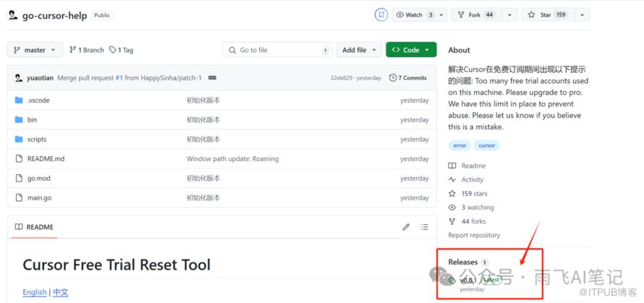Click the book icon beside Readme in About
644x303 pixels.
click(x=452, y=166)
